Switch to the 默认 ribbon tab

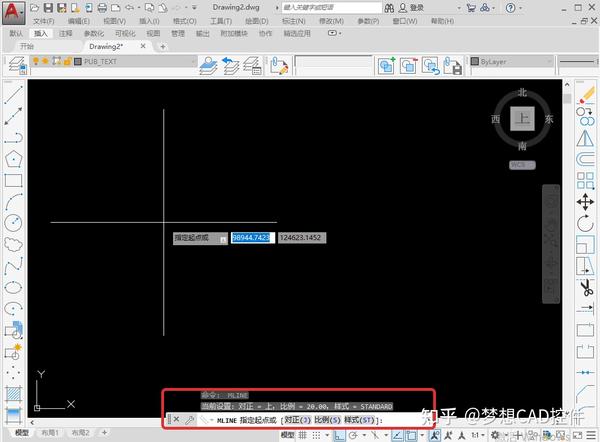16,34
